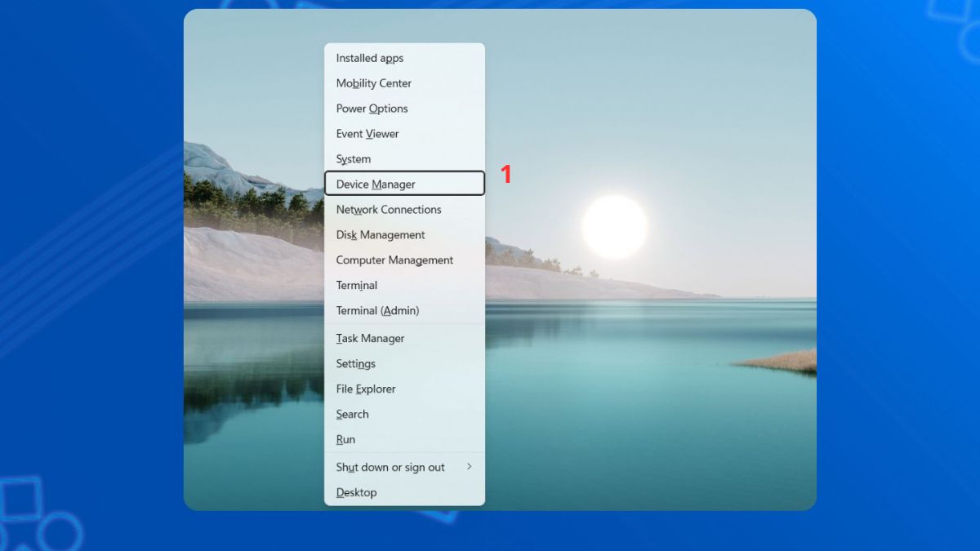Select Computer Management
980x551 pixels.
coord(394,260)
